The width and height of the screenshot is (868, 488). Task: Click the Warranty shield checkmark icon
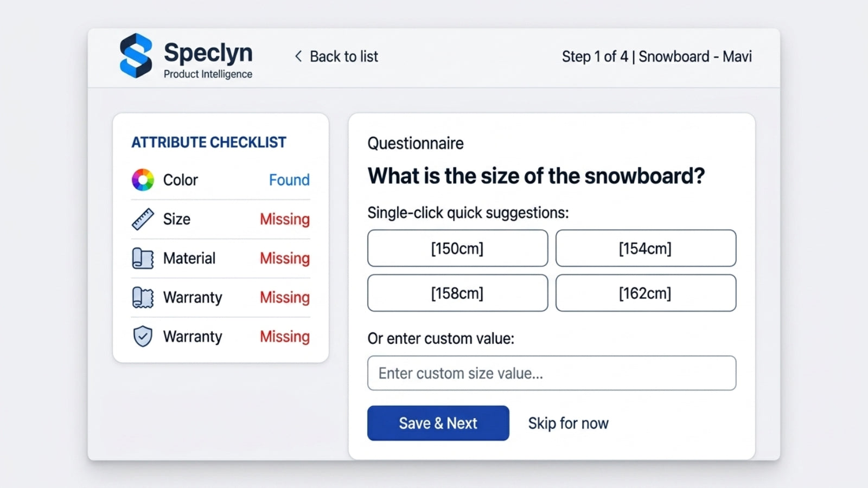coord(143,336)
